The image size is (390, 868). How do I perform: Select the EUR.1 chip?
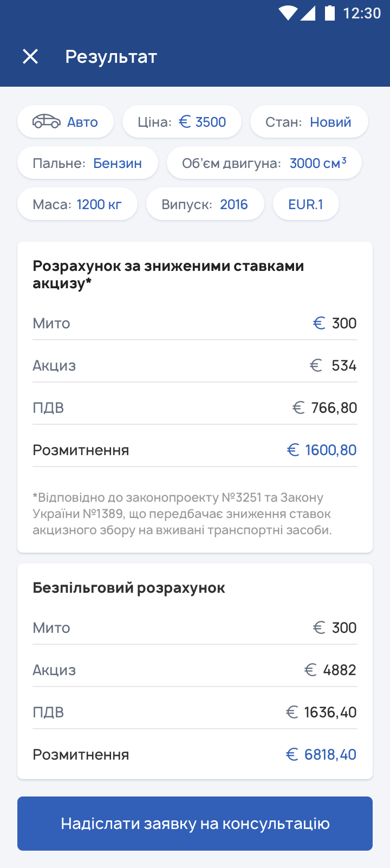tap(305, 204)
